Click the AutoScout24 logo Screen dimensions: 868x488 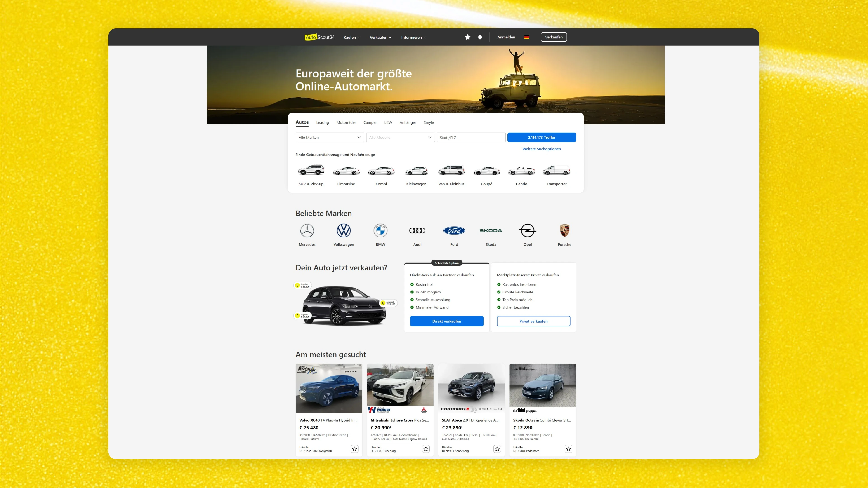(x=319, y=37)
